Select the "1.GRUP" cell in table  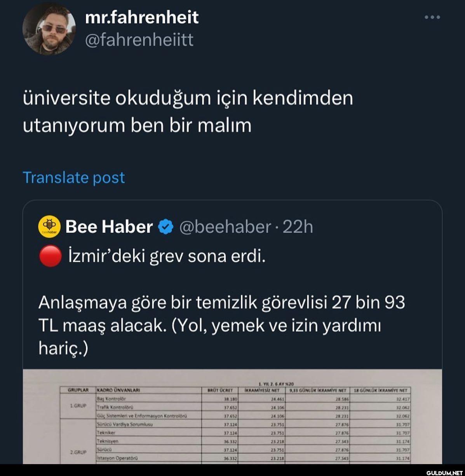tap(78, 406)
